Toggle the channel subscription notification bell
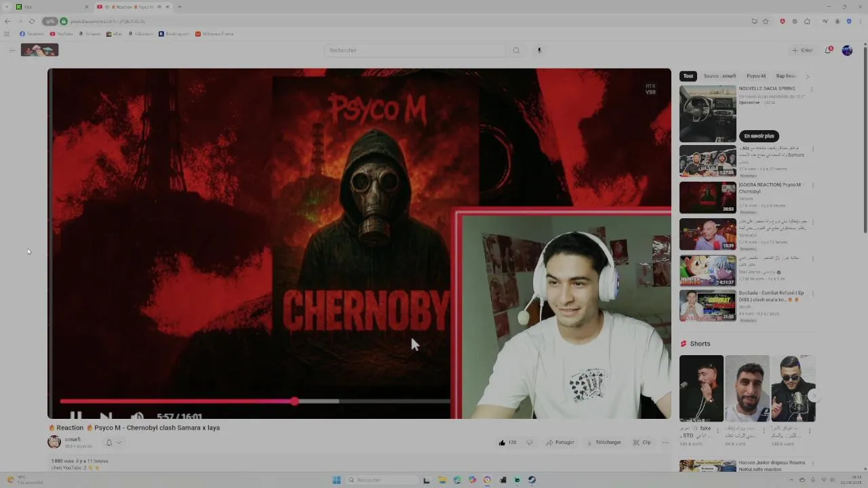This screenshot has height=488, width=868. (108, 443)
